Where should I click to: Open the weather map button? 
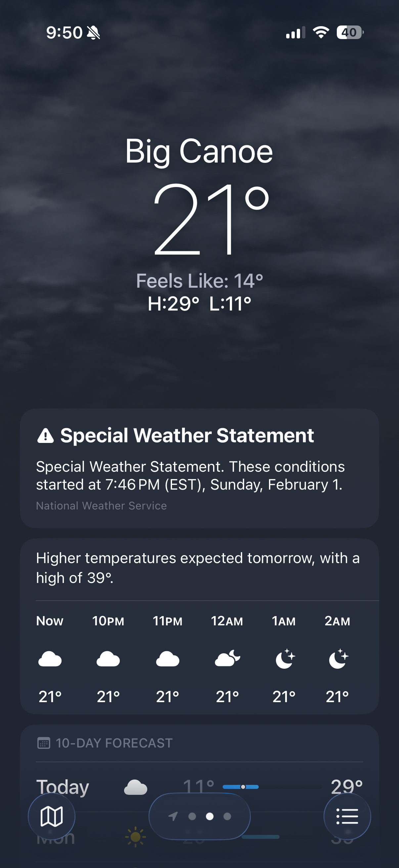tap(52, 816)
